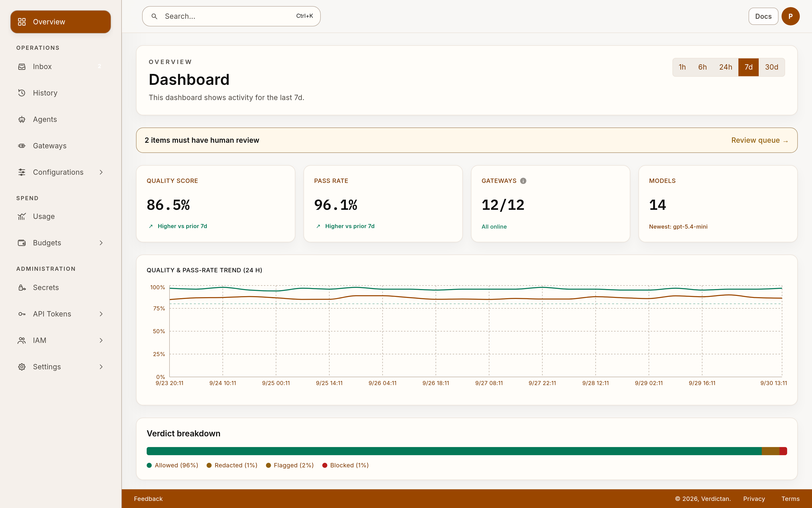Image resolution: width=812 pixels, height=508 pixels.
Task: Click the Allowed segment of verdict bar
Action: pos(454,451)
